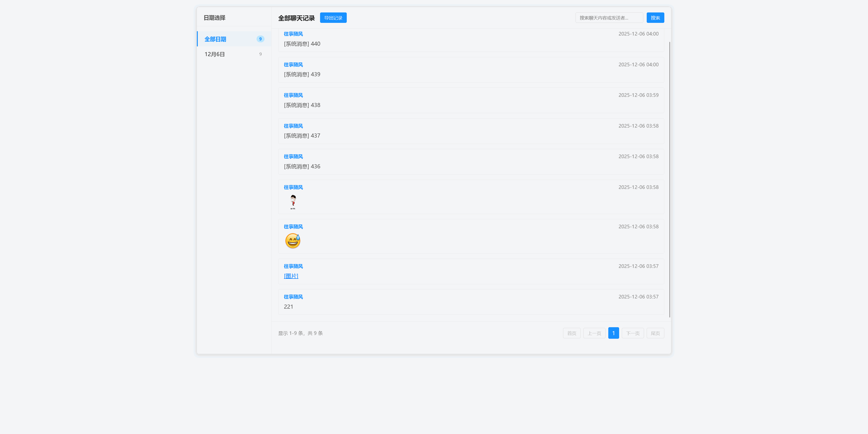
Task: Click the sweating smiley emoji sticker
Action: pyautogui.click(x=292, y=241)
